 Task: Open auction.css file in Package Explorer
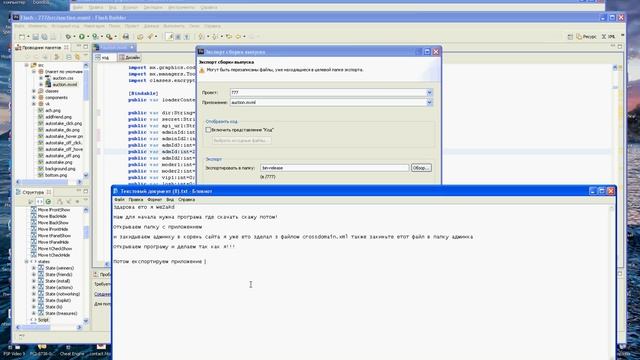[62, 78]
